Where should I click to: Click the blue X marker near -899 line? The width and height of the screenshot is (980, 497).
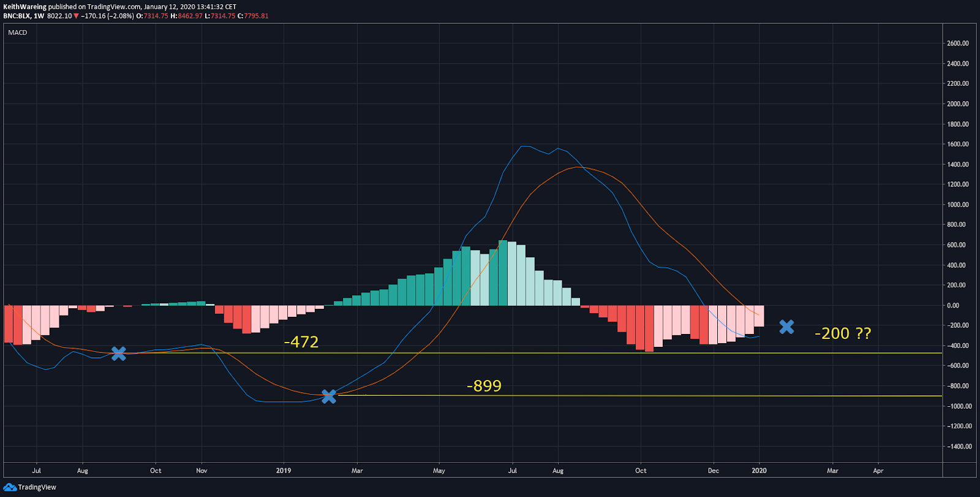[329, 396]
